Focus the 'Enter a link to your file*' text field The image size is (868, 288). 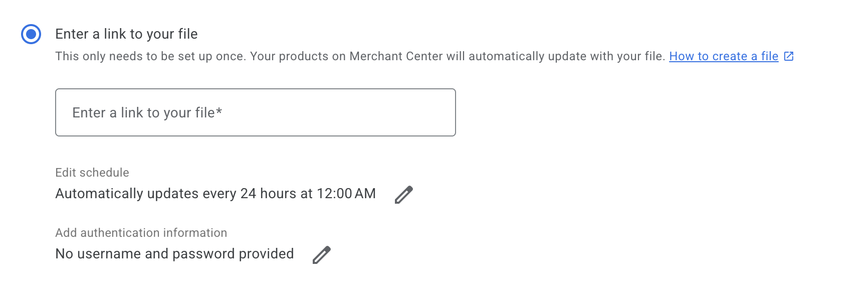click(x=255, y=112)
